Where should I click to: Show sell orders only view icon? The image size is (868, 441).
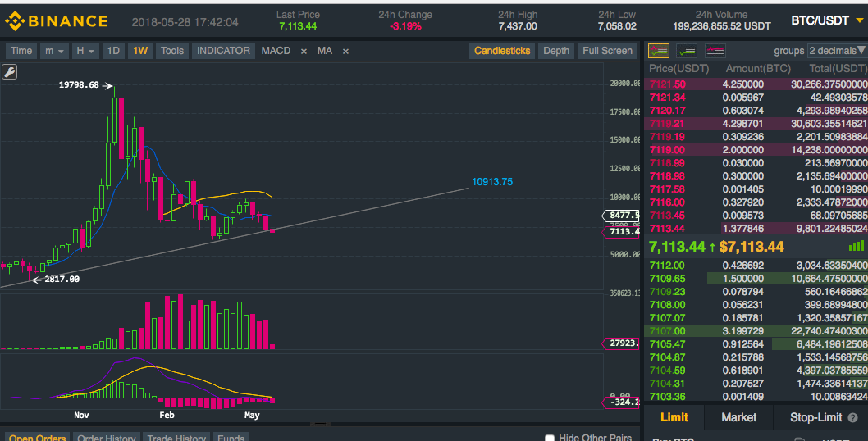[715, 51]
